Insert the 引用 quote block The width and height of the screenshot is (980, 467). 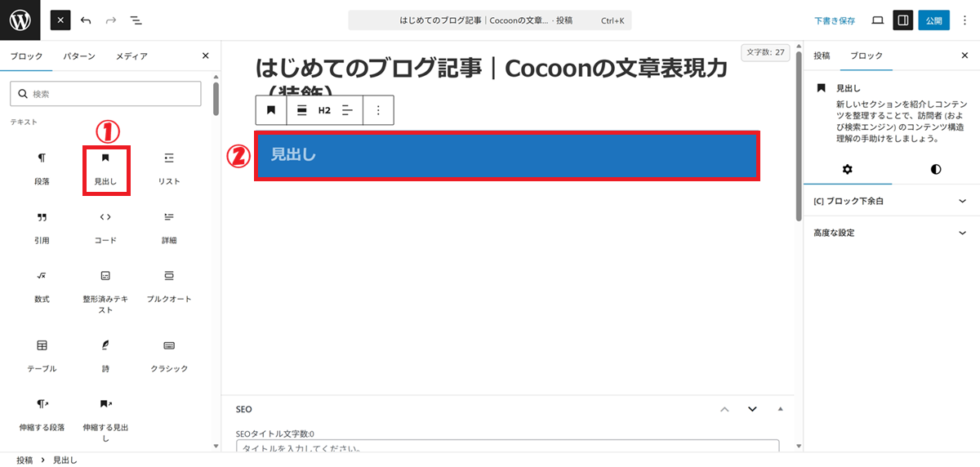(x=42, y=227)
